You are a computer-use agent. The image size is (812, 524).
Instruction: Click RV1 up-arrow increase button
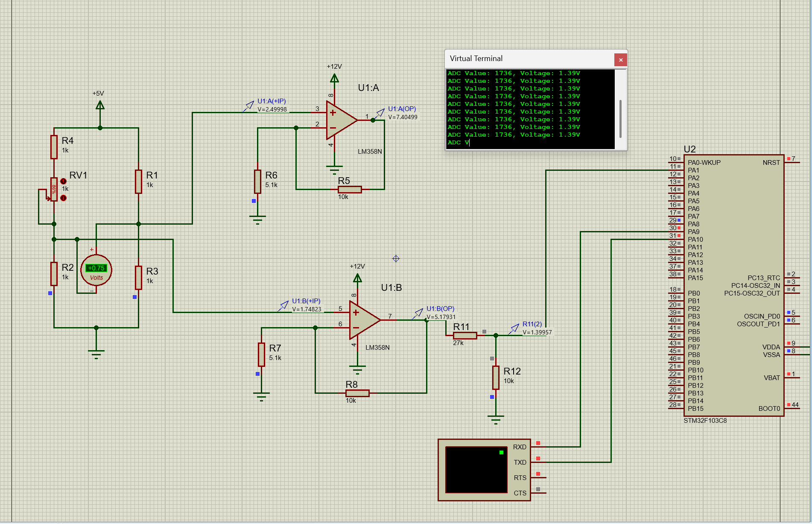[63, 181]
